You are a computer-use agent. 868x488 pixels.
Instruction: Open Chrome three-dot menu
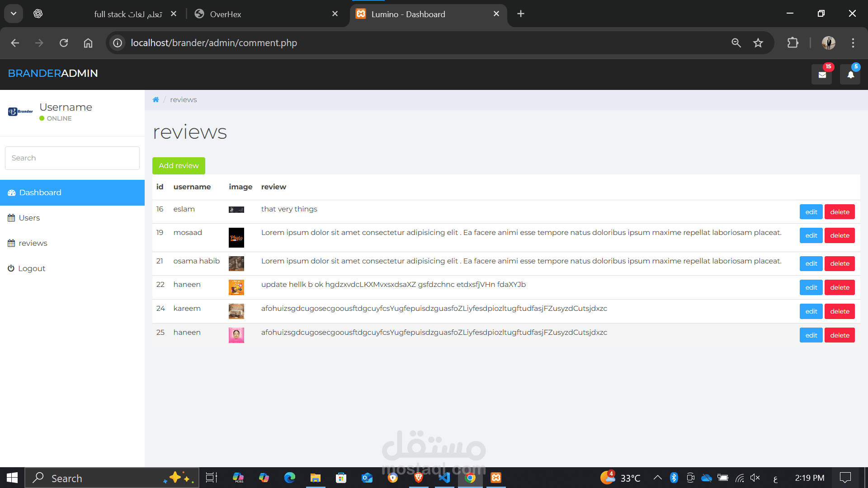click(x=853, y=43)
